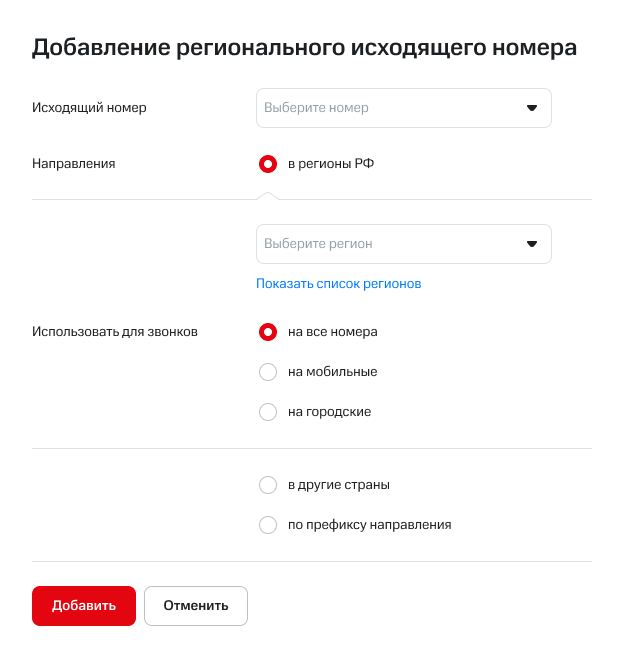Click the 'Использовать для звонков' field label
The width and height of the screenshot is (624, 658).
click(115, 332)
